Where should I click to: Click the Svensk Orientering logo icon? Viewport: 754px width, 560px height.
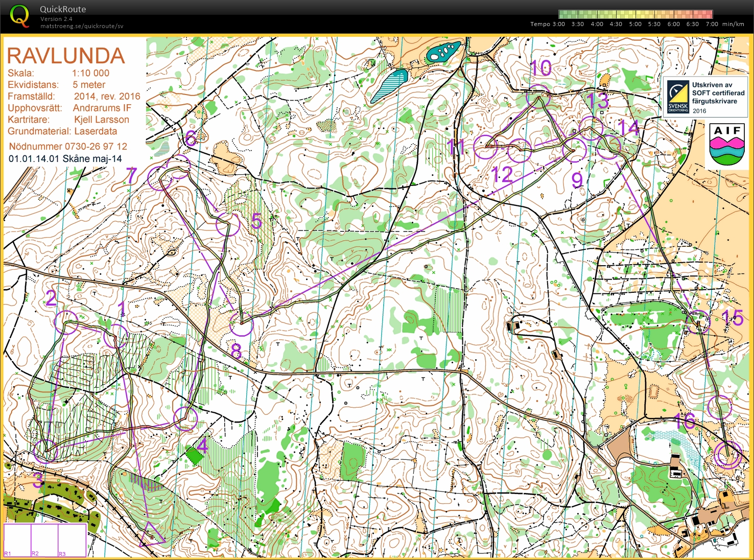[x=678, y=98]
